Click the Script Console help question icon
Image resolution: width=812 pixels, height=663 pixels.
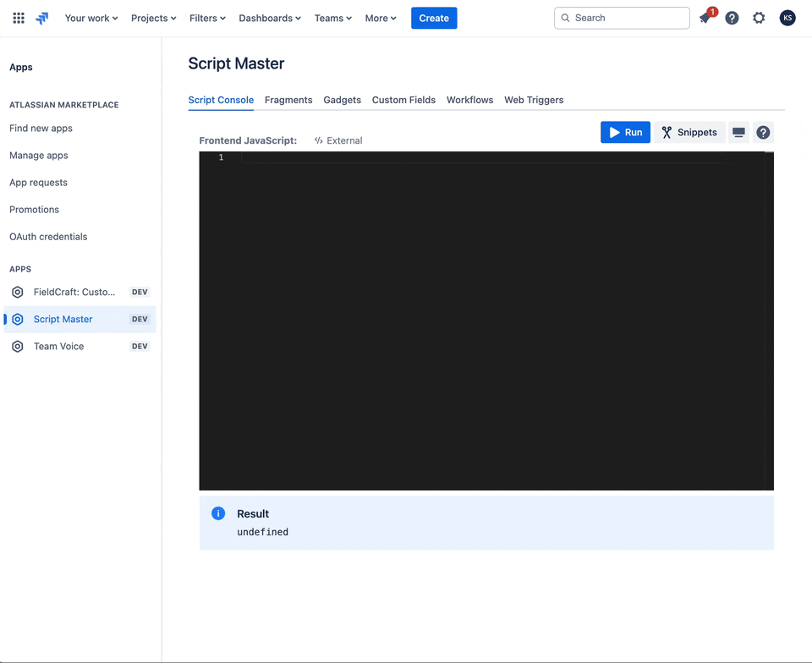[x=763, y=133]
